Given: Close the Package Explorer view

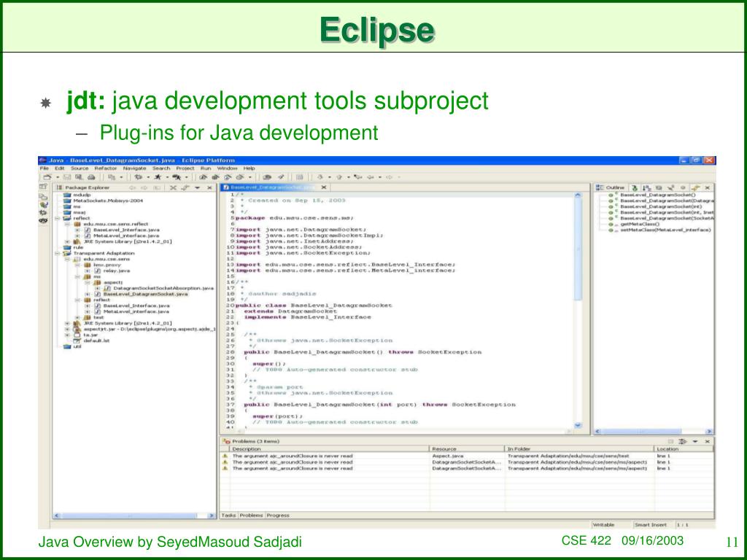Looking at the screenshot, I should pyautogui.click(x=209, y=188).
